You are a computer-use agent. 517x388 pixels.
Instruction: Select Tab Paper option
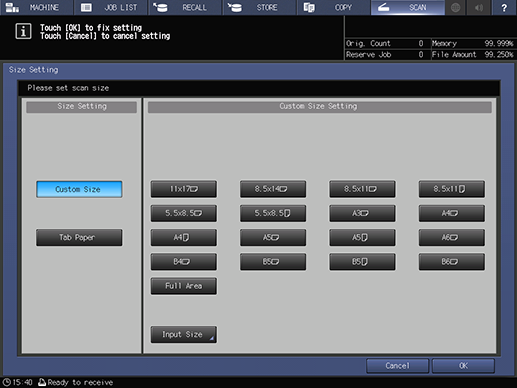pos(79,237)
